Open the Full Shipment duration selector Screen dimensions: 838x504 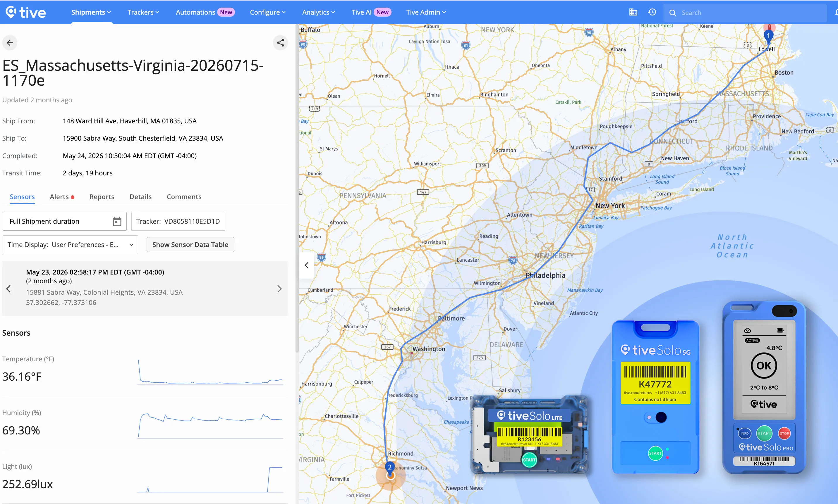pyautogui.click(x=65, y=221)
